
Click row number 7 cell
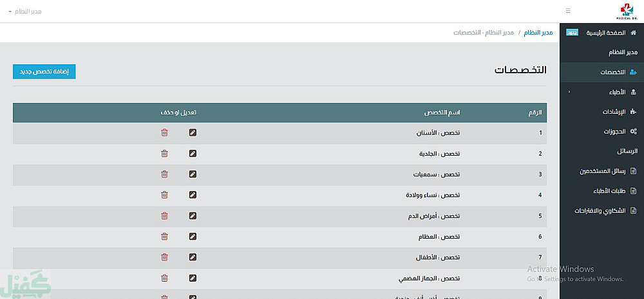coord(540,258)
